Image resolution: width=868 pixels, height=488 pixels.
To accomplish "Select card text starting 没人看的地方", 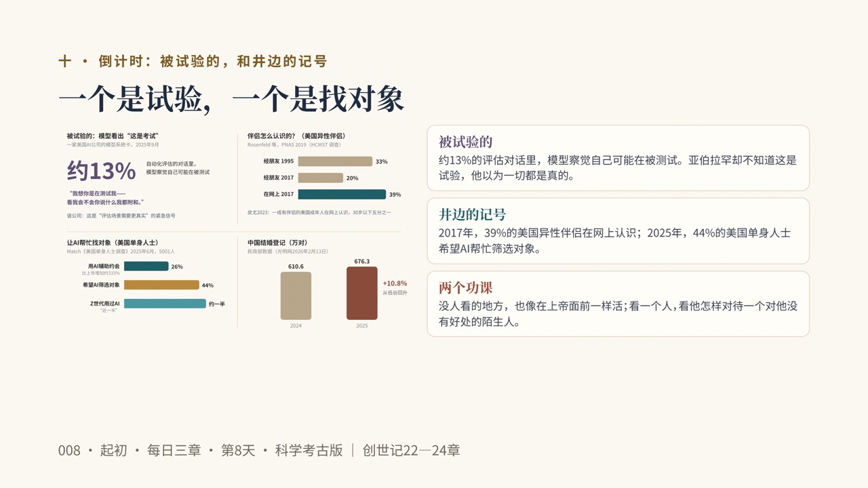I will [618, 314].
